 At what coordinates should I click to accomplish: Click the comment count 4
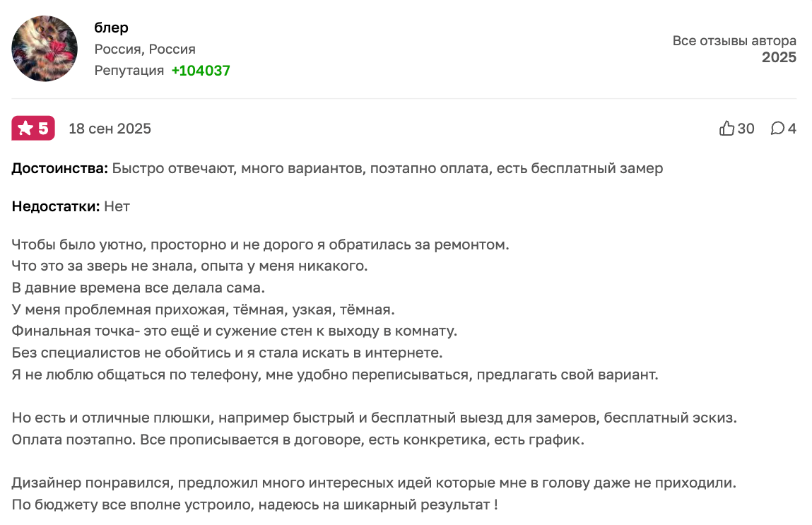(792, 129)
